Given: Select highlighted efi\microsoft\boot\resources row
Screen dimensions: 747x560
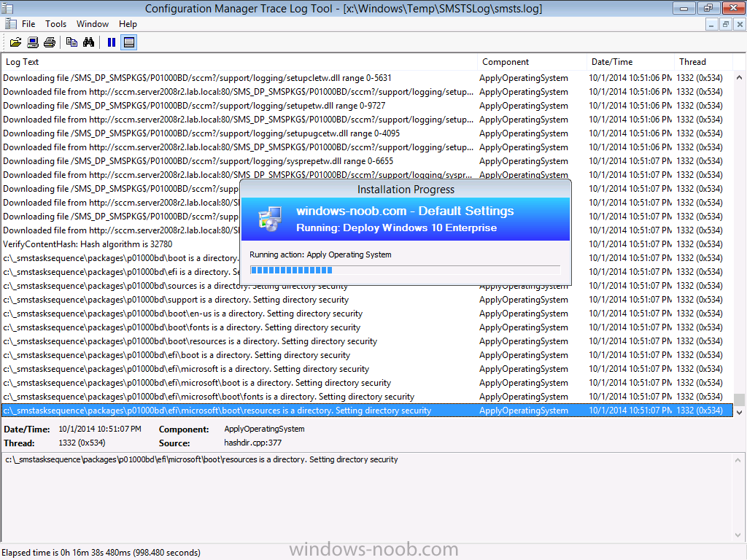Looking at the screenshot, I should point(367,411).
